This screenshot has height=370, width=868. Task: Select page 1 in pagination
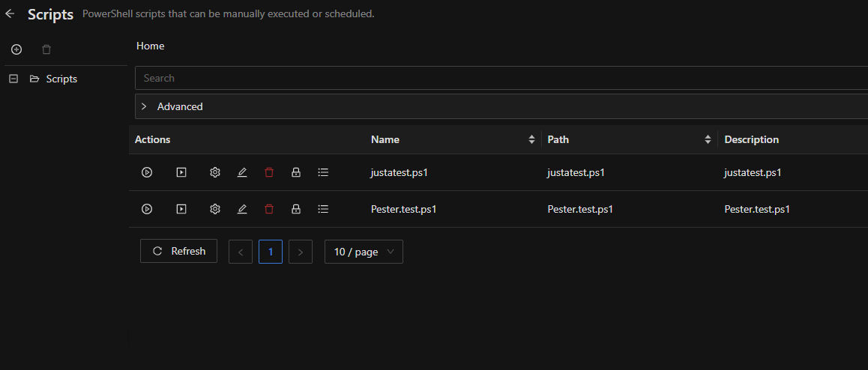(x=271, y=252)
